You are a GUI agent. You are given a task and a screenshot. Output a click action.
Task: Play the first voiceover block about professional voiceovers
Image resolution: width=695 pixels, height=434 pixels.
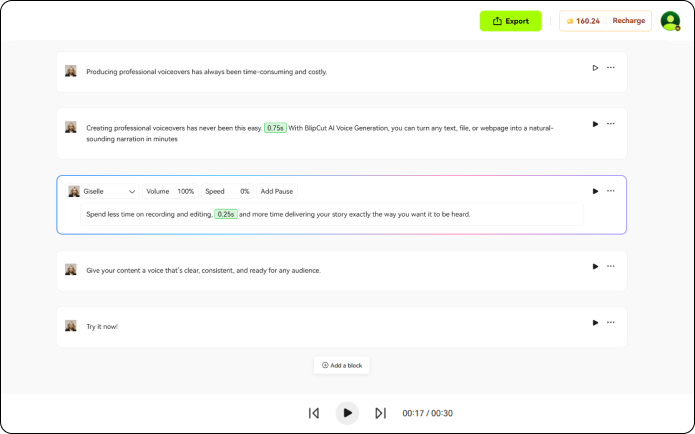595,68
